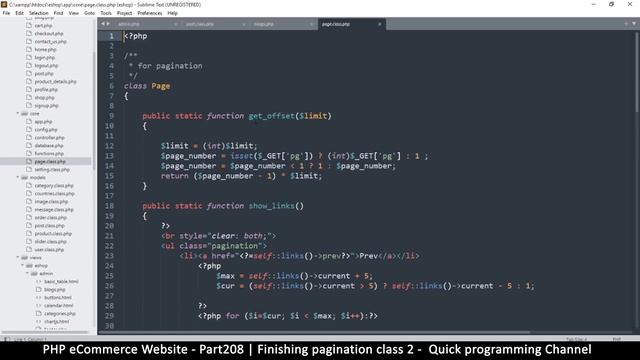Click file icon beside config.php
This screenshot has height=360, width=640.
[29, 129]
